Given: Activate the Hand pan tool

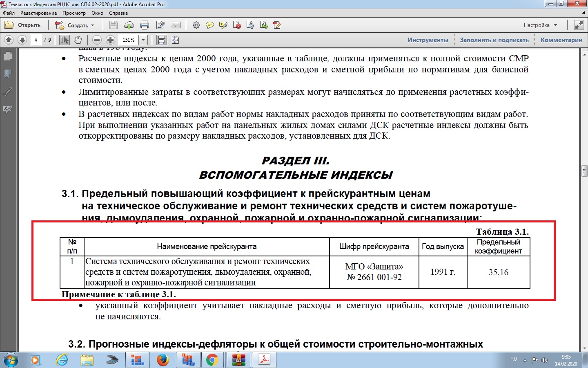Looking at the screenshot, I should (x=78, y=40).
